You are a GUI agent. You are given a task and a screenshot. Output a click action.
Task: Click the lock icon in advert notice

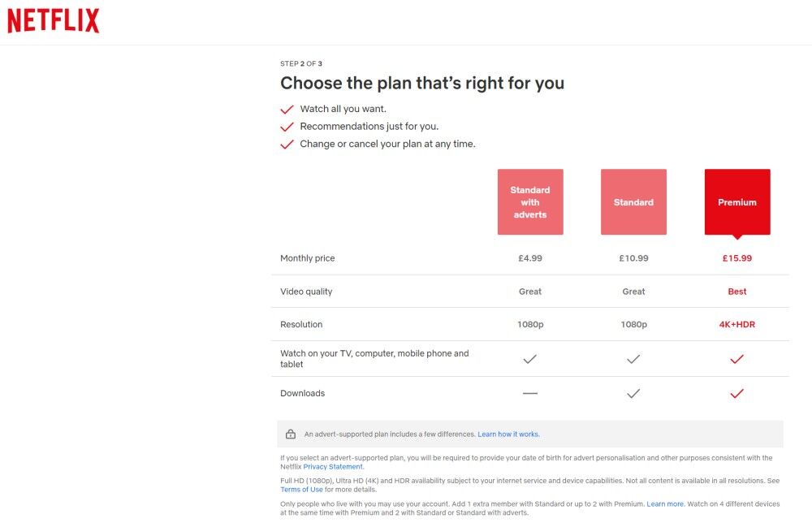click(x=291, y=434)
